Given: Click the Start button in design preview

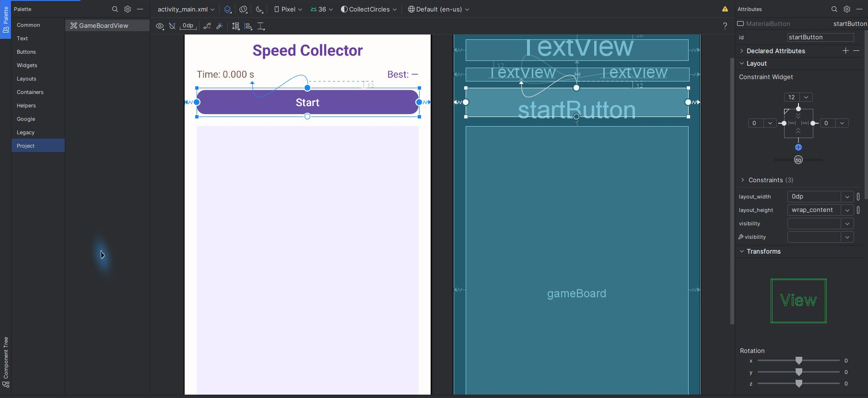Looking at the screenshot, I should click(x=307, y=102).
